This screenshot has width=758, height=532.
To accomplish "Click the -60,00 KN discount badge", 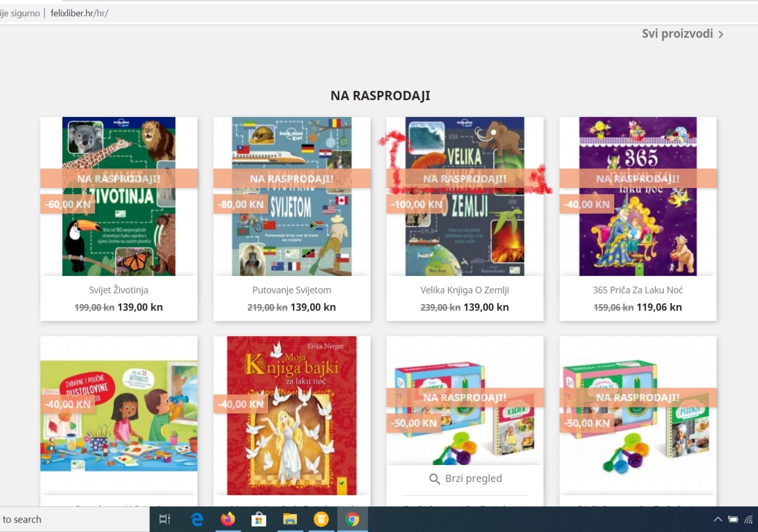I will [68, 204].
